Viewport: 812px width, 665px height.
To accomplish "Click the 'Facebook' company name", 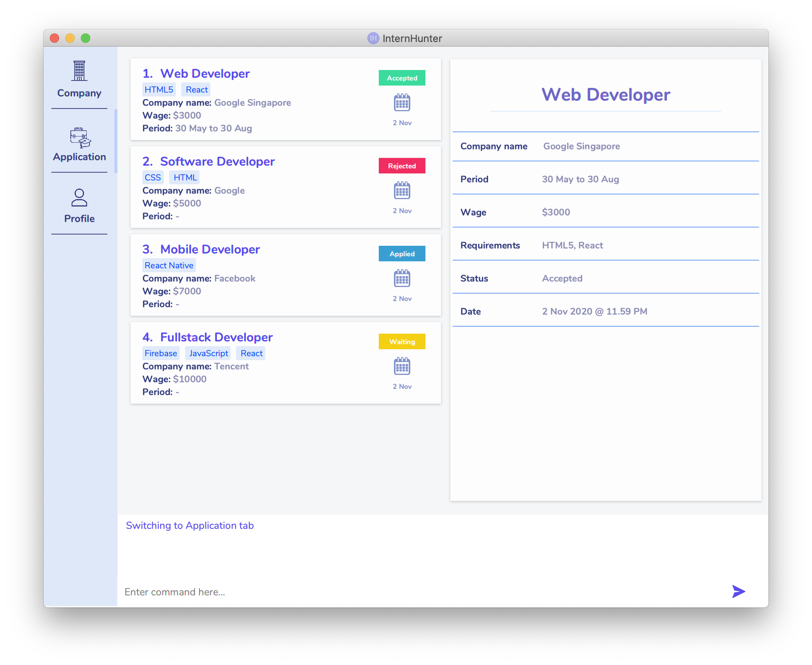I will 234,278.
